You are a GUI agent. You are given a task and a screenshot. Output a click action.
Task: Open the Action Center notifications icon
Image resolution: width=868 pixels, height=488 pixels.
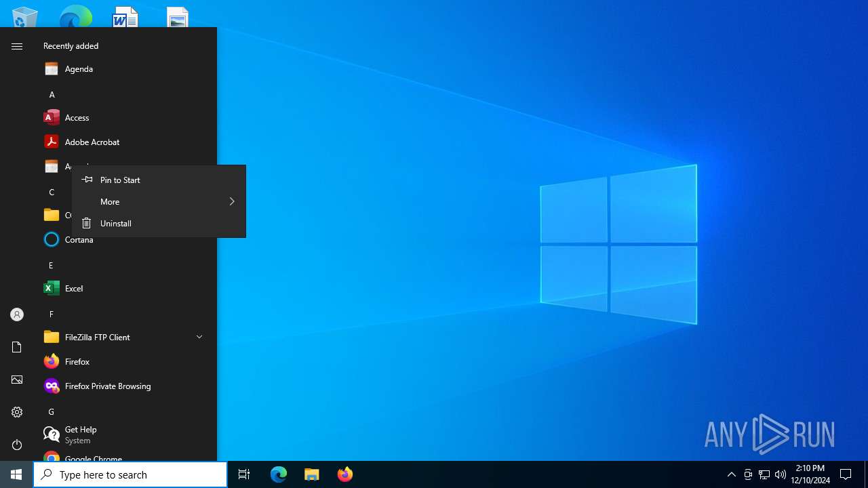point(846,474)
